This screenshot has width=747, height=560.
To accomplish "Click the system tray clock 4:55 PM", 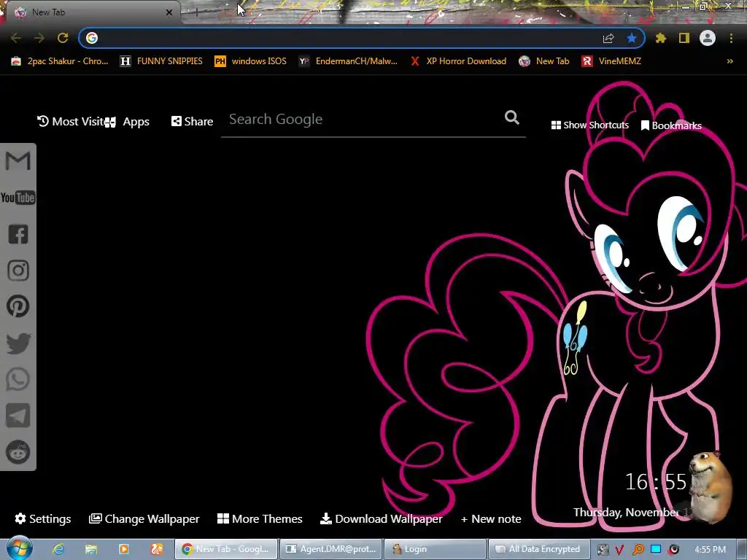I will [x=711, y=550].
